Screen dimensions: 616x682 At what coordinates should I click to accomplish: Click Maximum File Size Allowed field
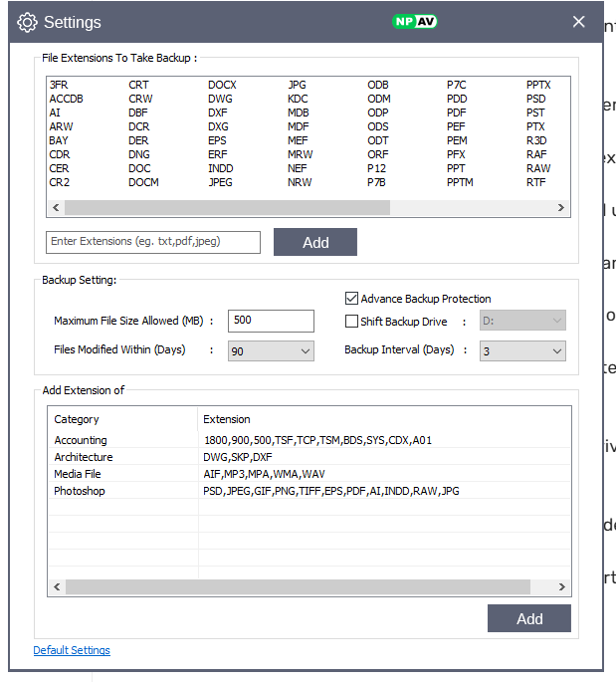coord(271,321)
